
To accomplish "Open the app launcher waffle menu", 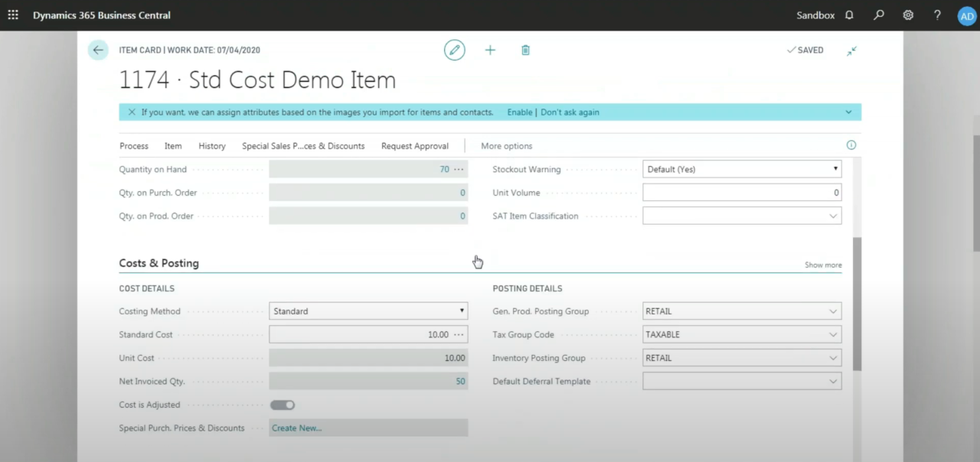I will (13, 15).
